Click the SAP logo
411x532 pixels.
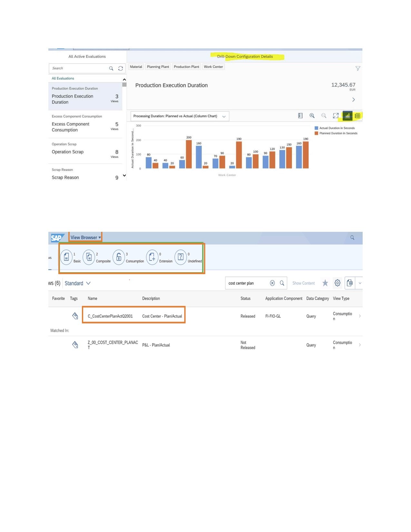(57, 238)
